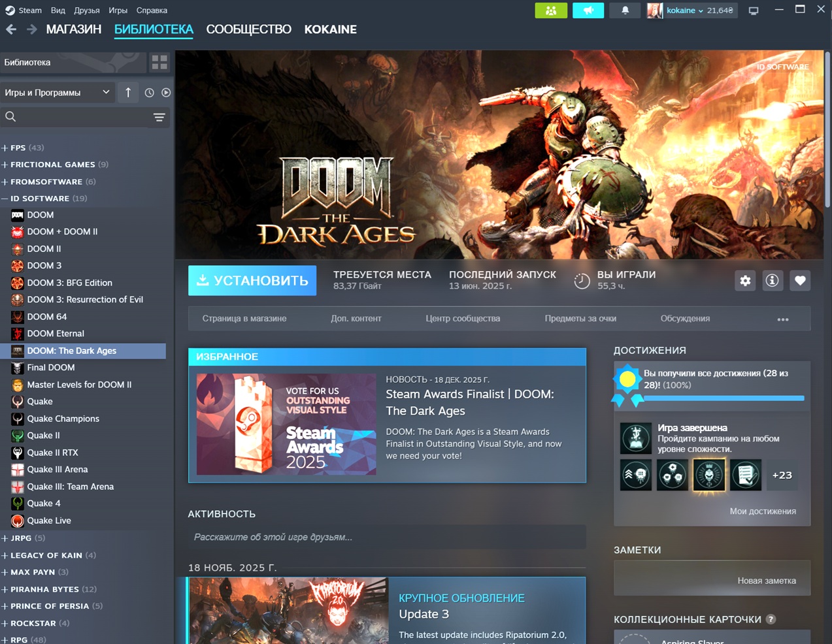The width and height of the screenshot is (832, 644).
Task: Expand the FPS collection
Action: [5, 148]
